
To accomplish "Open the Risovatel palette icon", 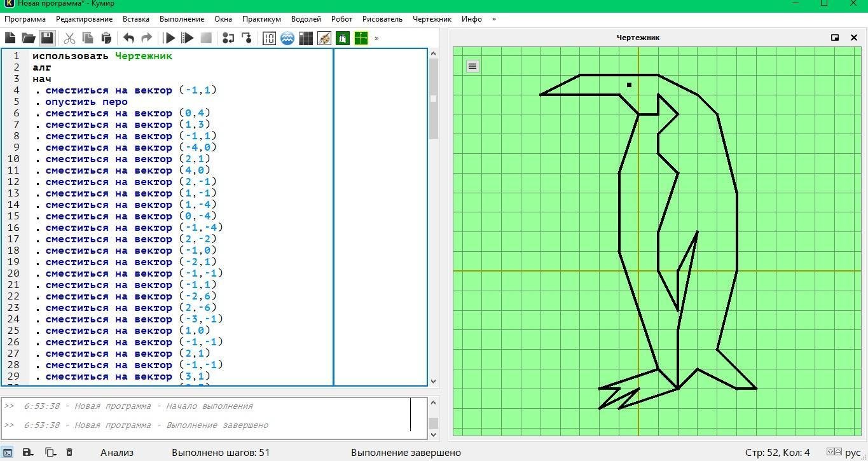I will [x=324, y=38].
